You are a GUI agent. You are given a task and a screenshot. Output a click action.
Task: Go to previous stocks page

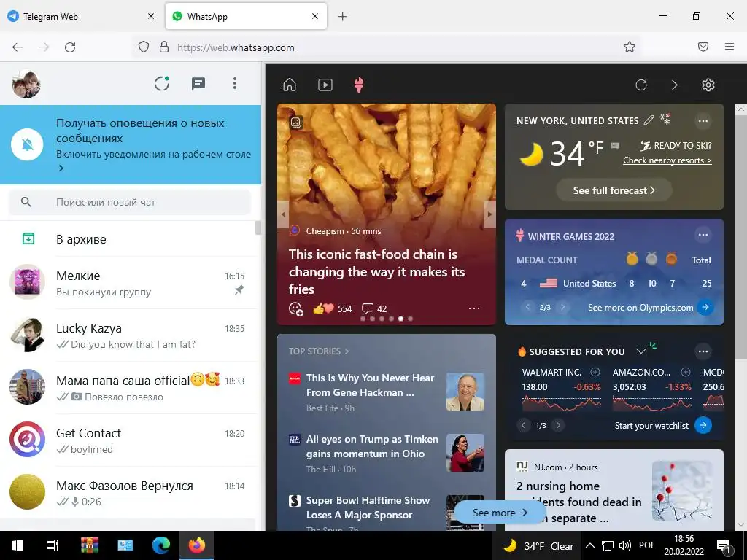pyautogui.click(x=523, y=425)
